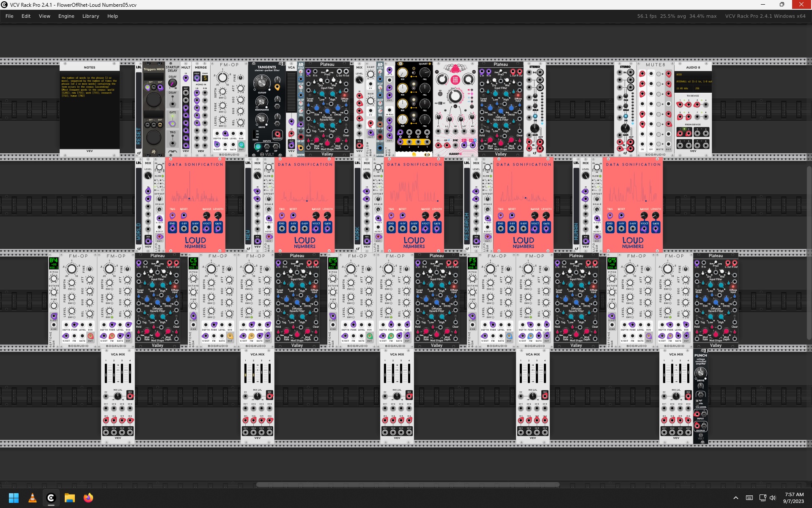Click the RANGE knob on the WORLD Loud Numbers module

tap(206, 215)
